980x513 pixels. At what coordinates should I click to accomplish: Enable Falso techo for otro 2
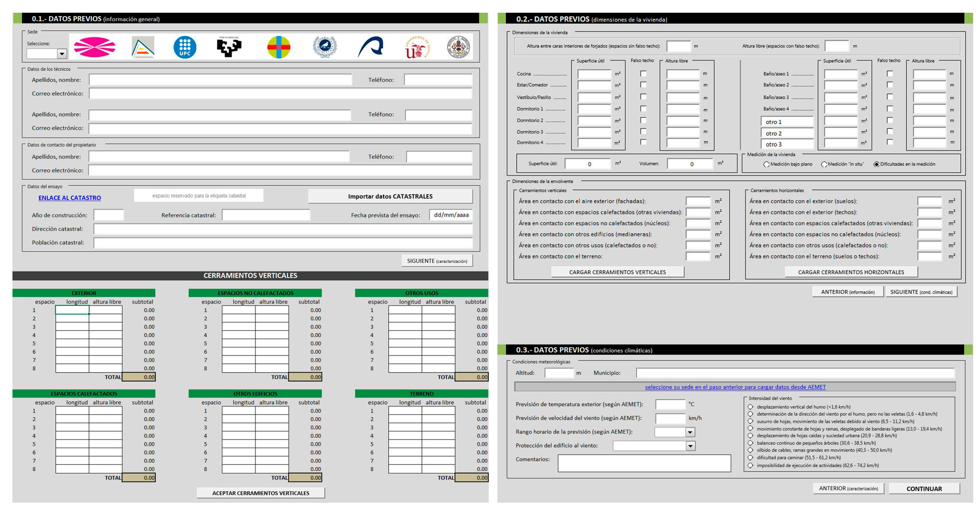(x=890, y=131)
